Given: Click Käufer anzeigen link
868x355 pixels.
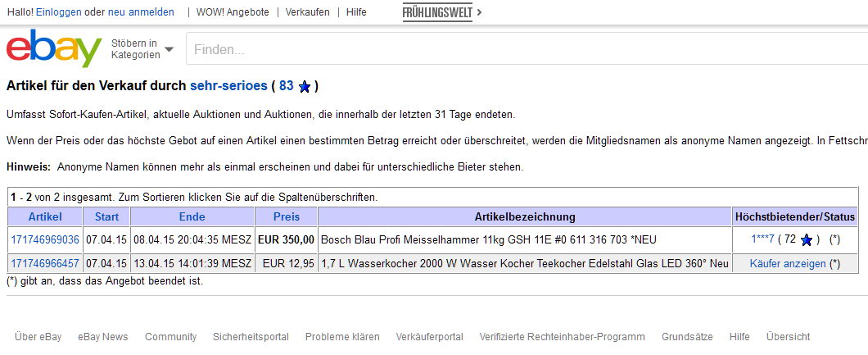Looking at the screenshot, I should [x=788, y=263].
